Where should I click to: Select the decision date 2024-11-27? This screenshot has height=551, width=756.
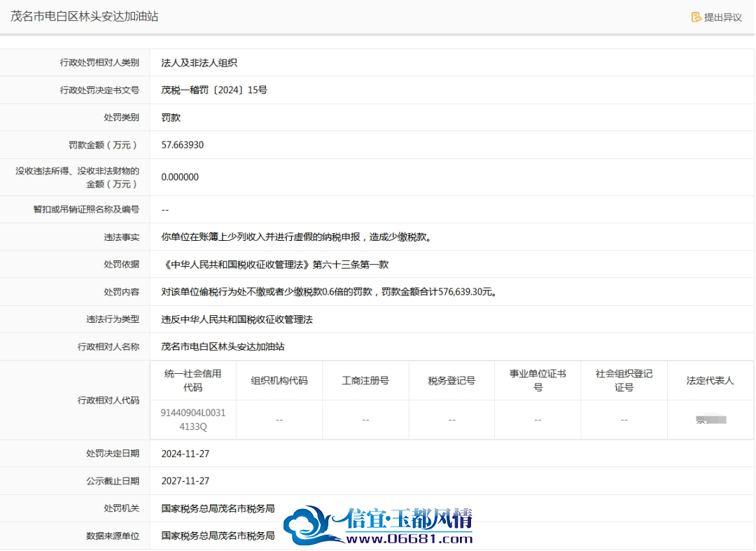coord(185,454)
